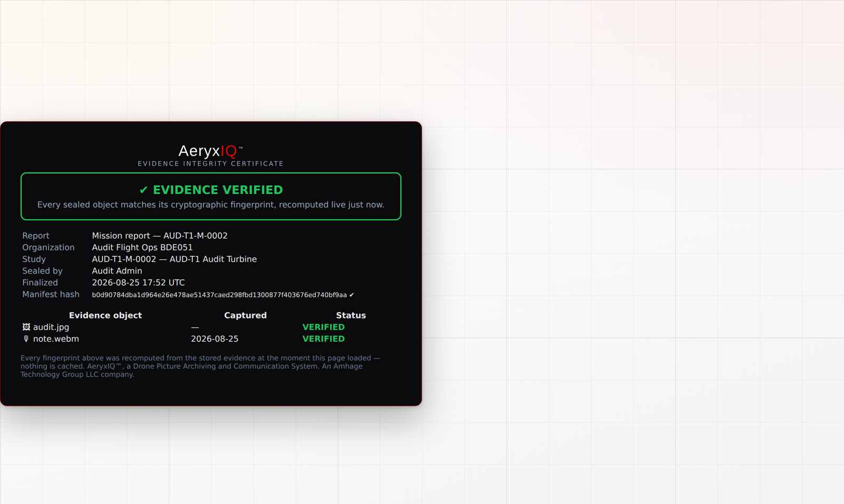Select "Audit Flight Ops BDE051" organization value
The width and height of the screenshot is (844, 504).
pos(142,247)
